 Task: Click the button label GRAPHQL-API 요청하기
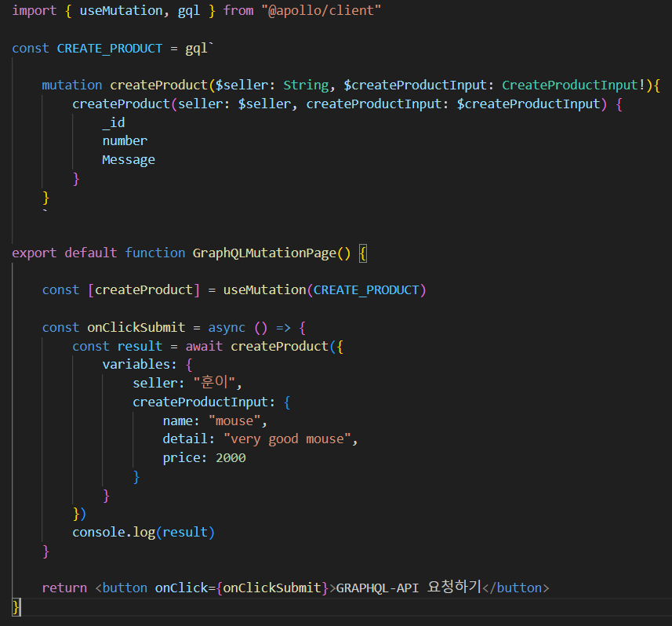409,587
